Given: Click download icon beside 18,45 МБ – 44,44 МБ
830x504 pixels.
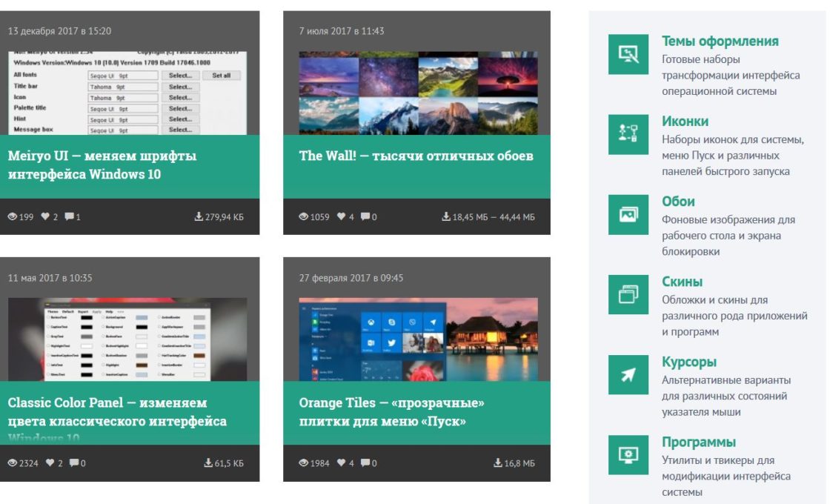Looking at the screenshot, I should tap(445, 216).
